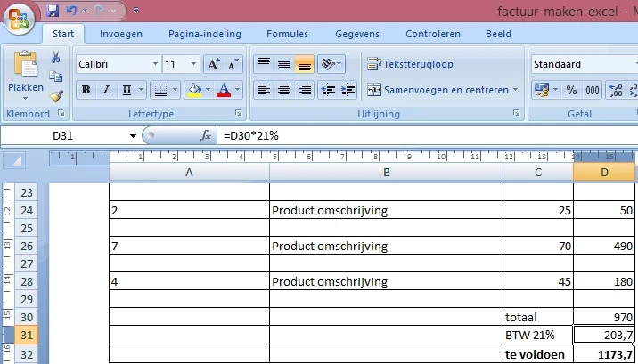
Task: Click Samenvoegen en centreren
Action: pyautogui.click(x=438, y=90)
